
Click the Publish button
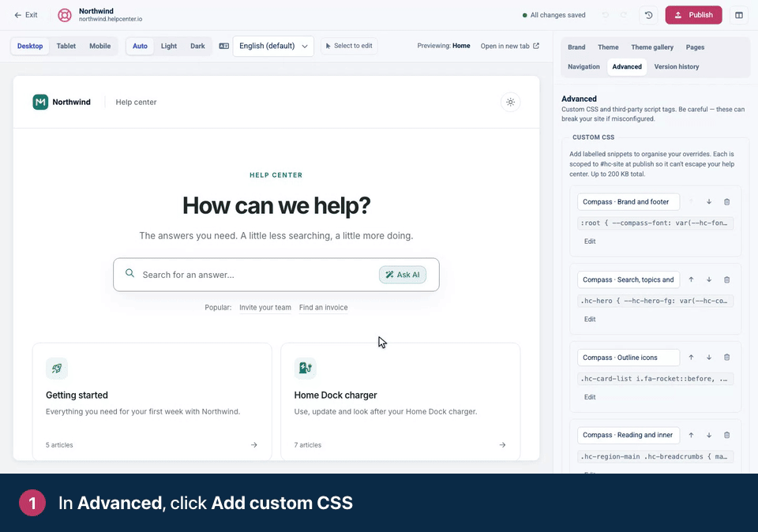[x=693, y=15]
